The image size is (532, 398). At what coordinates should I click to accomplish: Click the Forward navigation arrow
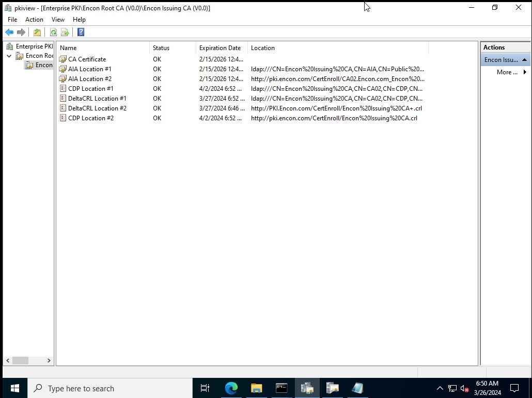[21, 32]
